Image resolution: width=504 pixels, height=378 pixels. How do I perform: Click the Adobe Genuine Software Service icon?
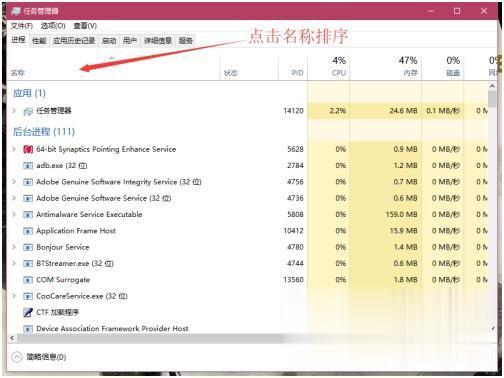pos(28,198)
